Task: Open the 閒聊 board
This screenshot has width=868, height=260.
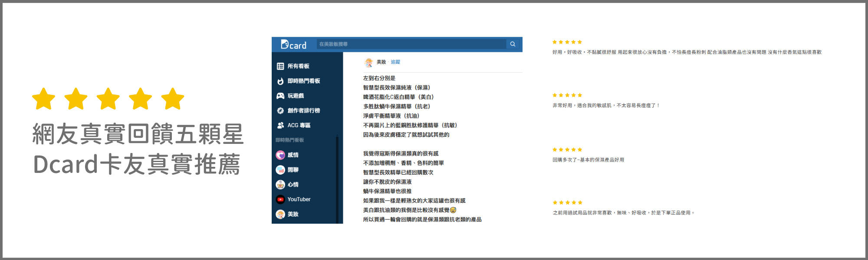Action: coord(293,170)
